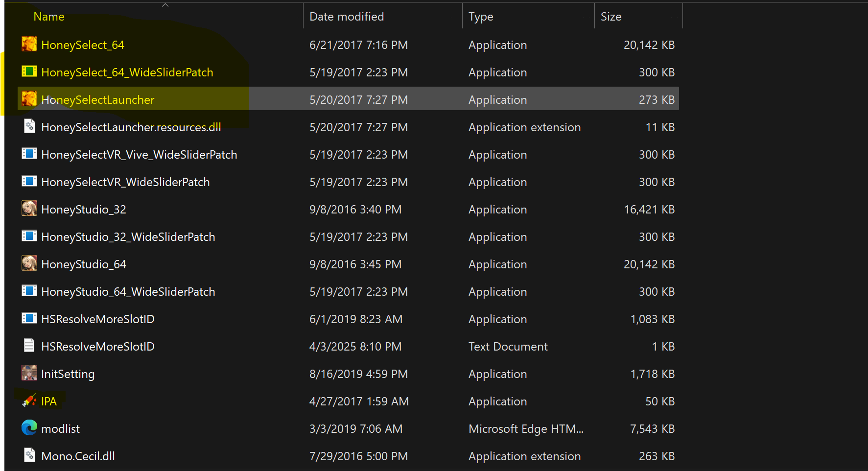868x471 pixels.
Task: Click the HoneyStudio_64_WideSliderPatch file icon
Action: (x=29, y=291)
